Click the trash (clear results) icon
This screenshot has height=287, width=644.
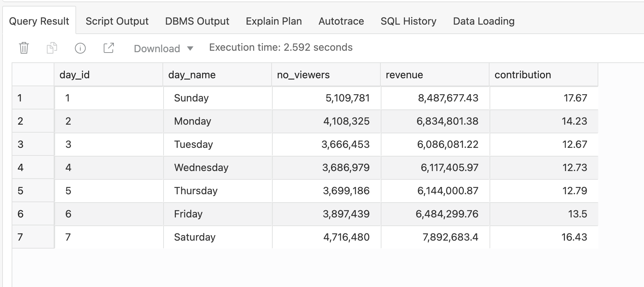(24, 48)
